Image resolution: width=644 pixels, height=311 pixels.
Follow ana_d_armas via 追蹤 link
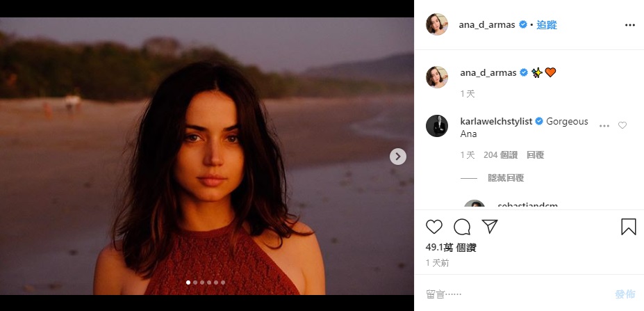(547, 24)
